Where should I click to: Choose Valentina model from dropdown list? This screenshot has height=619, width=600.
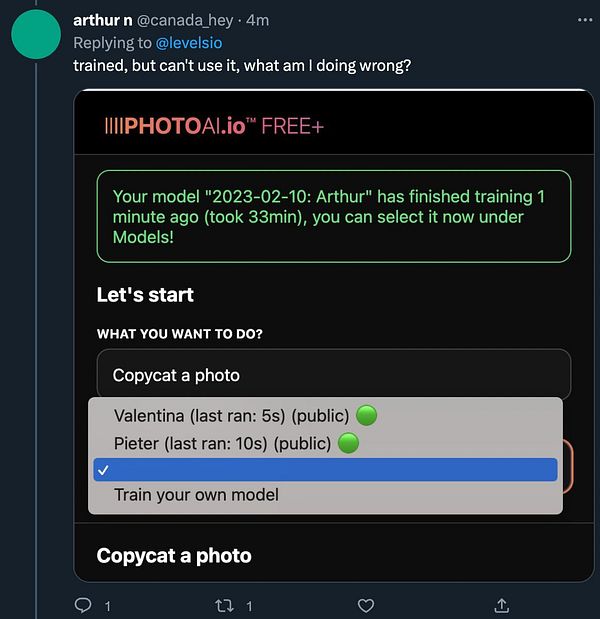(x=231, y=415)
